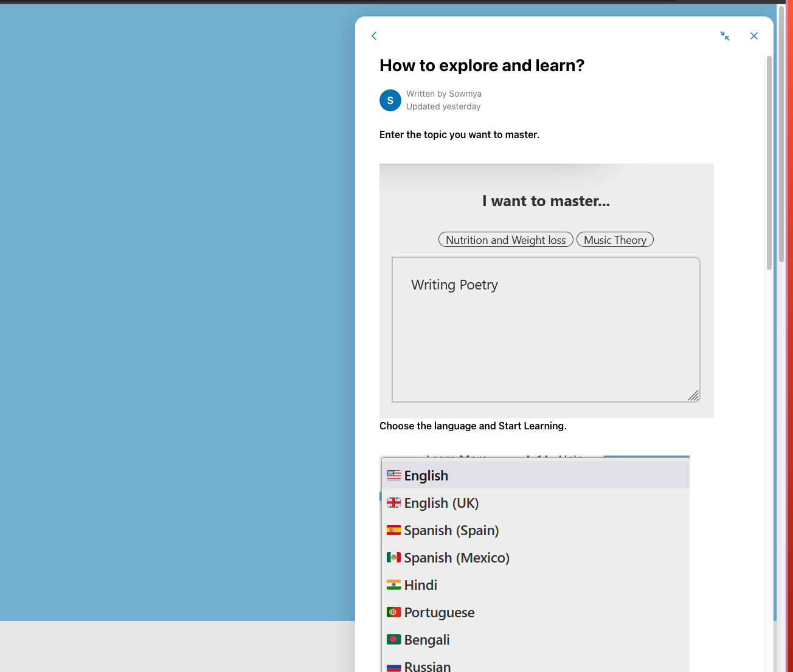Image resolution: width=793 pixels, height=672 pixels.
Task: Click the India flag beside Hindi
Action: [394, 584]
